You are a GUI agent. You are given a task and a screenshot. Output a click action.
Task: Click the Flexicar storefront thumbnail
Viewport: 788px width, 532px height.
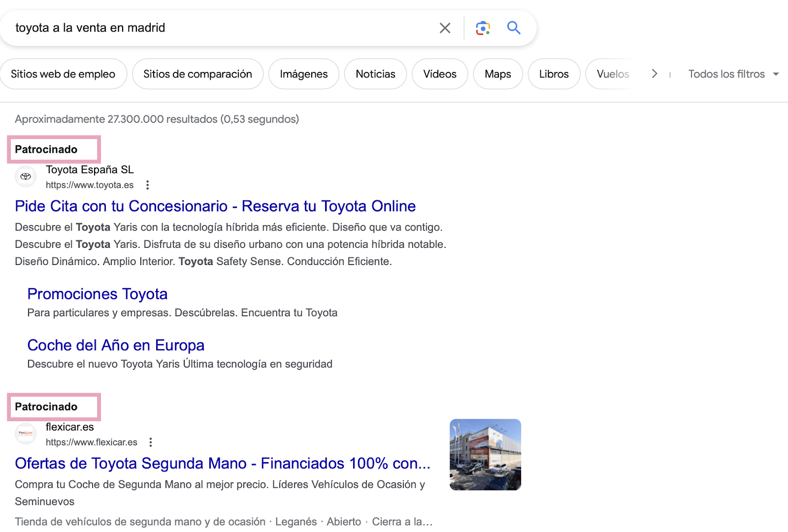click(x=485, y=454)
